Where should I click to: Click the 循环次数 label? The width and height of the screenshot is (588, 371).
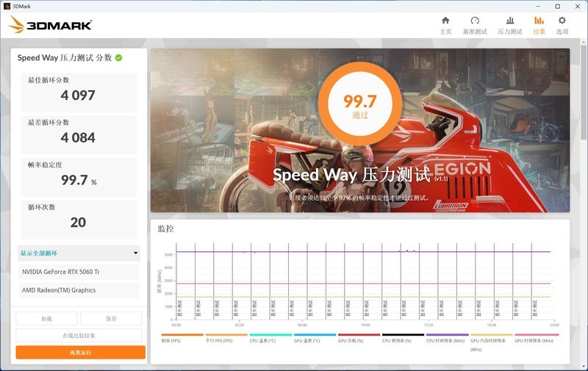click(x=42, y=207)
